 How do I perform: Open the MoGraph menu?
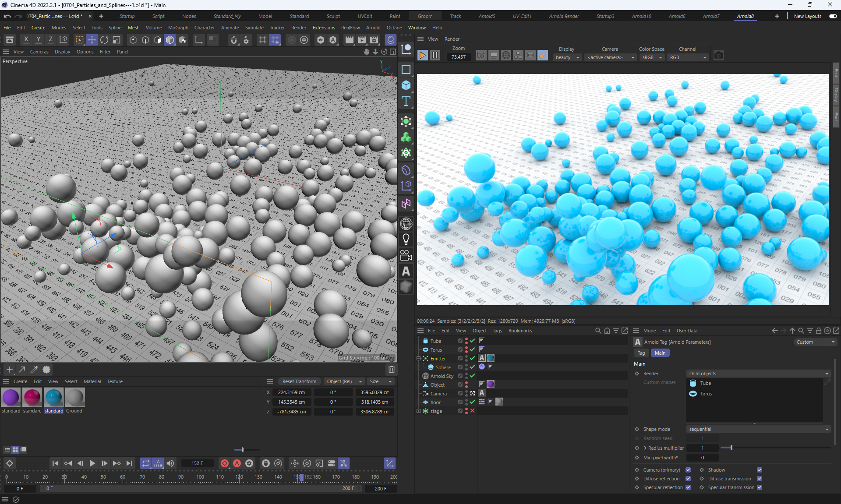coord(178,28)
